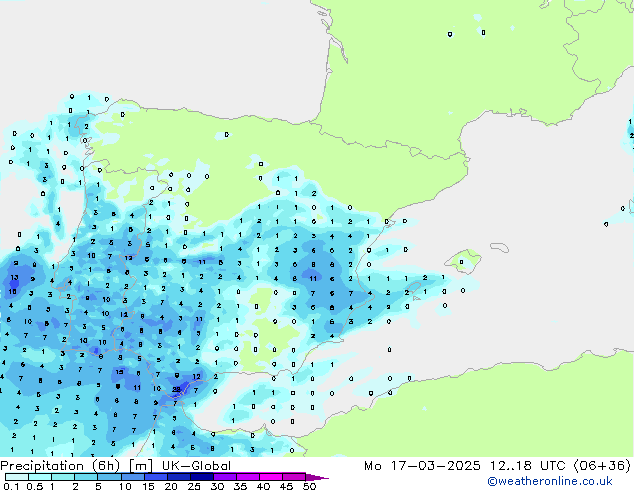Click the 0.1–0.5 legend color swatch
The width and height of the screenshot is (634, 490).
click(x=17, y=477)
